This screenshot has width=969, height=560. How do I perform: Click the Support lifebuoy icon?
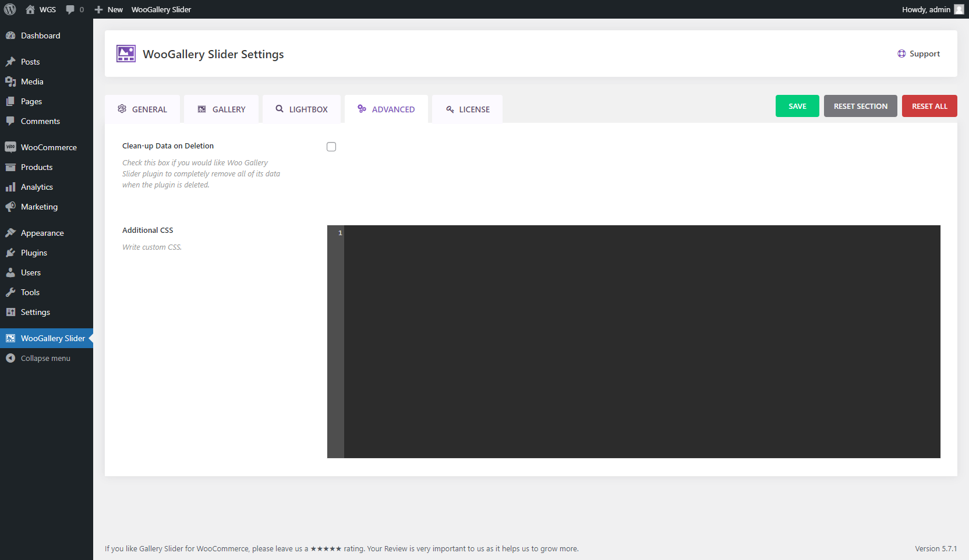click(x=901, y=54)
